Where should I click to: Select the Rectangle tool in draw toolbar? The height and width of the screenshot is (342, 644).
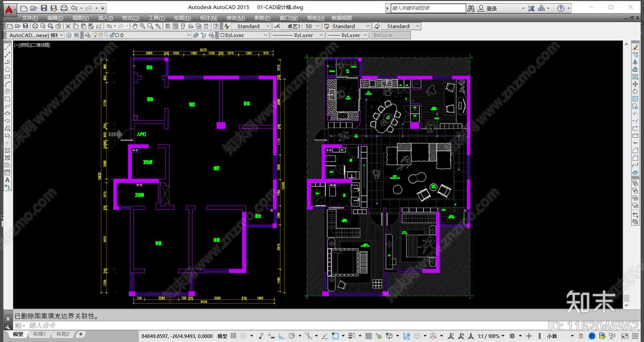pos(7,76)
